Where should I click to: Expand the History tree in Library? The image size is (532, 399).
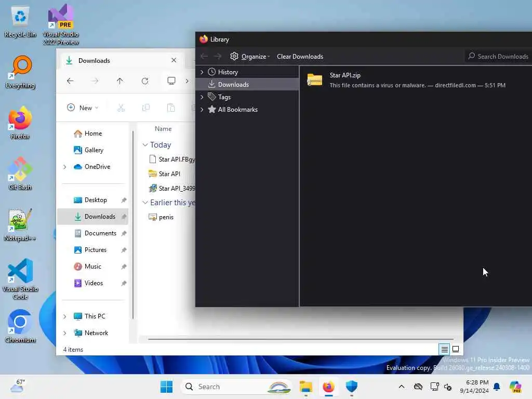pos(202,72)
